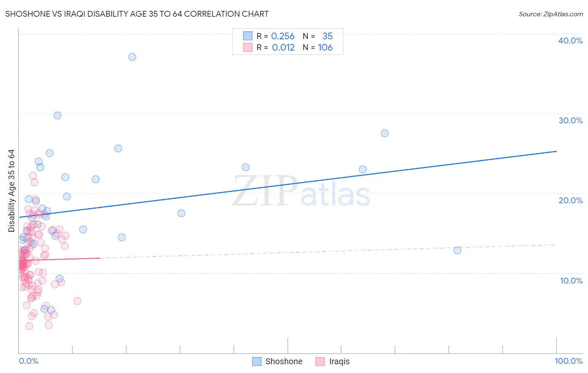
Task: Click the dashed pink Iraqis trend line
Action: (328, 251)
